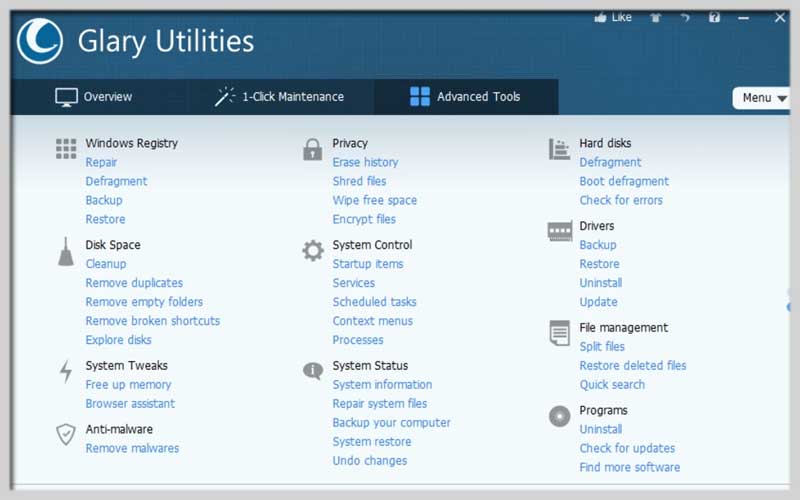
Task: Click the Anti-malware shield icon
Action: [66, 434]
